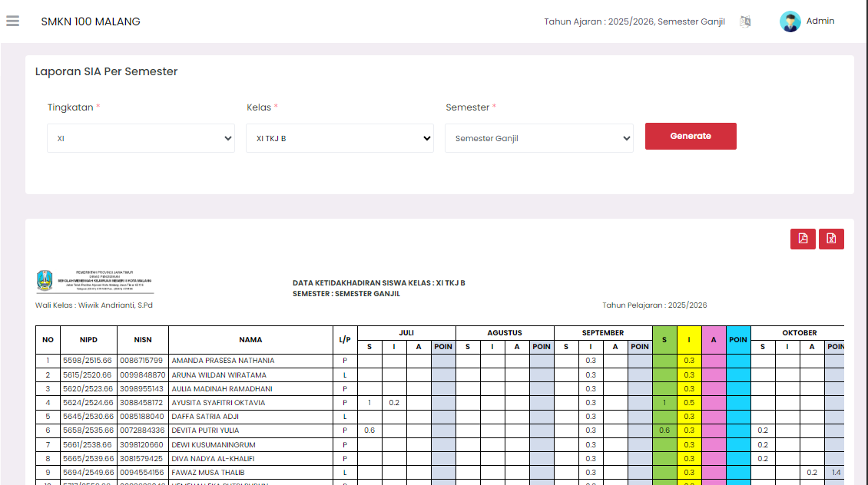The width and height of the screenshot is (868, 485).
Task: Click the Admin username label
Action: pos(820,21)
